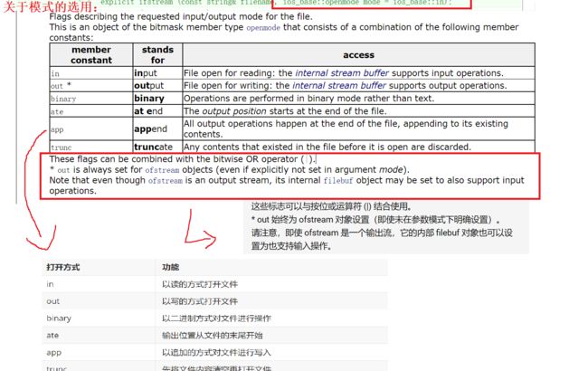Click 'The output position starts at the end' text

pyautogui.click(x=285, y=111)
